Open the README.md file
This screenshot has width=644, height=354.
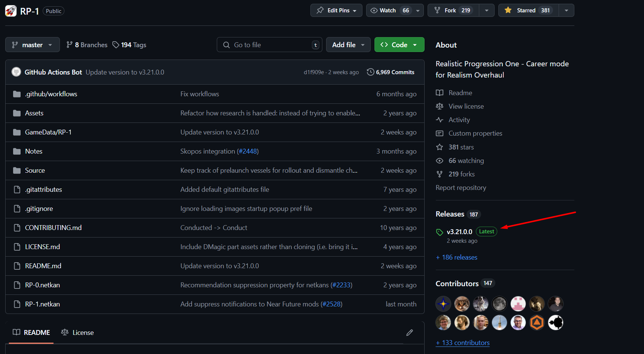(x=43, y=266)
